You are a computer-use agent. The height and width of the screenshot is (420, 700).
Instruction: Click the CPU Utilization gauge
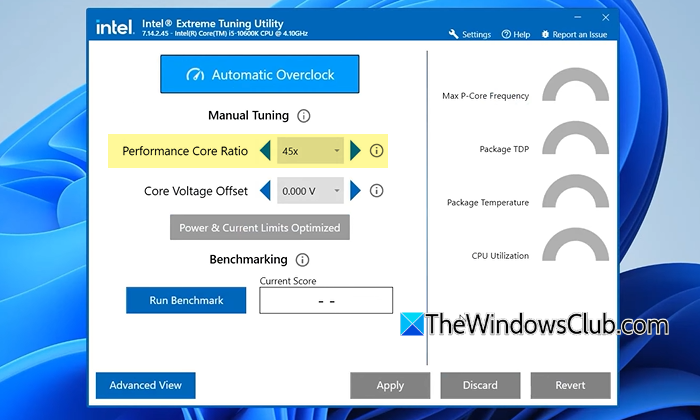coord(575,245)
